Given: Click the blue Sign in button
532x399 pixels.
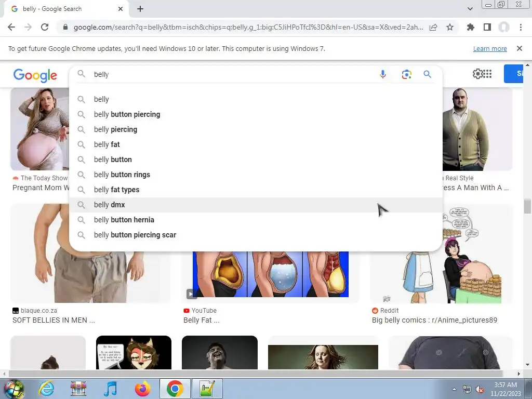Looking at the screenshot, I should (513, 74).
